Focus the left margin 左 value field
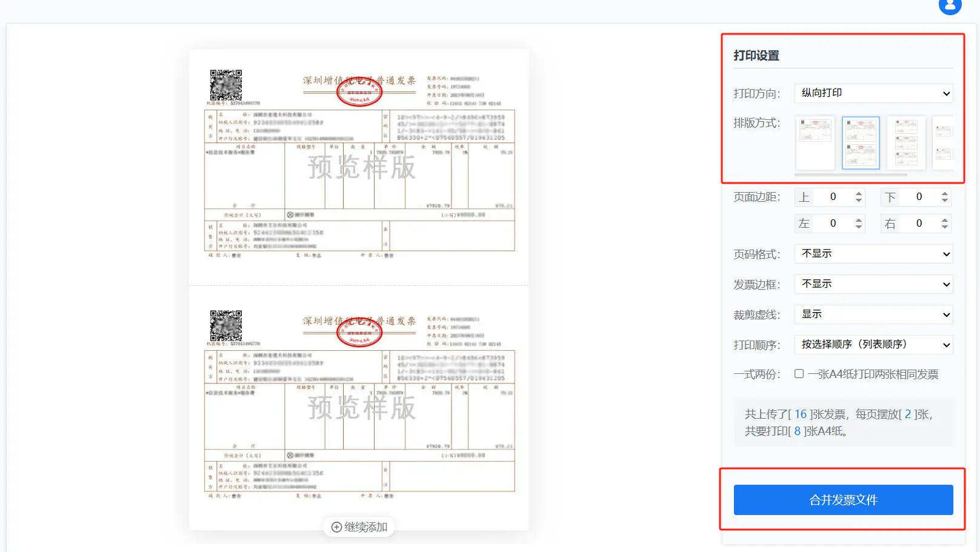Viewport: 980px width, 552px height. (833, 224)
